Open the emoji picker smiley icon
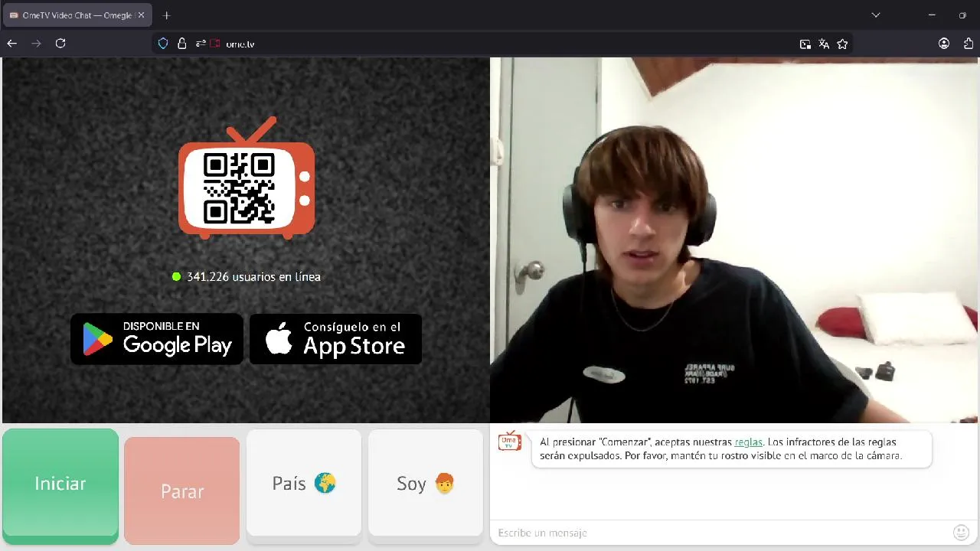 [962, 533]
